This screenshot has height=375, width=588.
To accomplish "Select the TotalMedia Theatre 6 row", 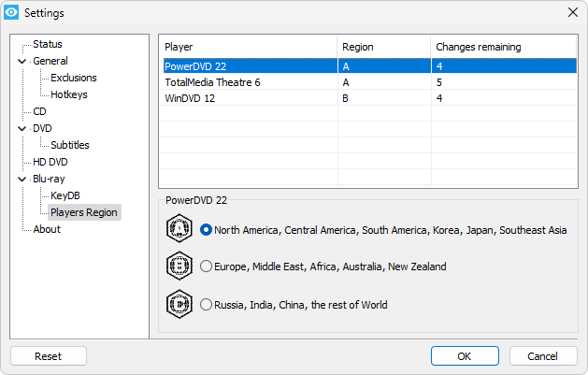I will [x=212, y=82].
